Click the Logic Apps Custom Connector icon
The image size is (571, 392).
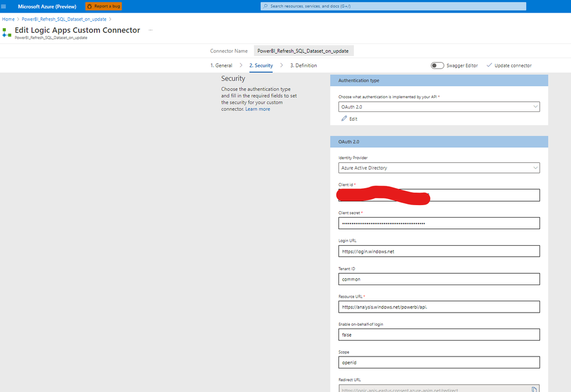tap(6, 33)
